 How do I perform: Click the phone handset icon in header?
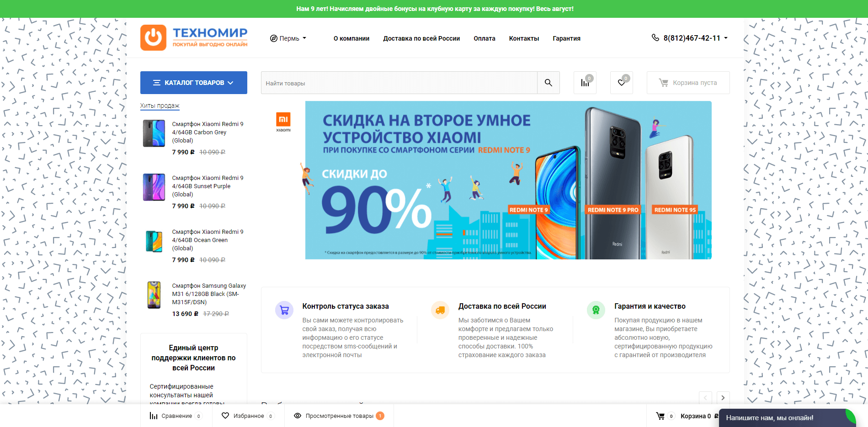655,37
